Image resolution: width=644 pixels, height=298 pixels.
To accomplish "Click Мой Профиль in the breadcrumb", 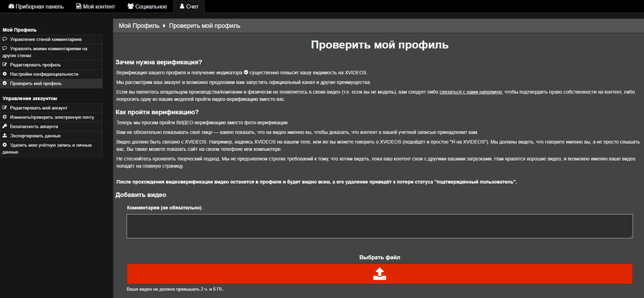I will coord(139,26).
